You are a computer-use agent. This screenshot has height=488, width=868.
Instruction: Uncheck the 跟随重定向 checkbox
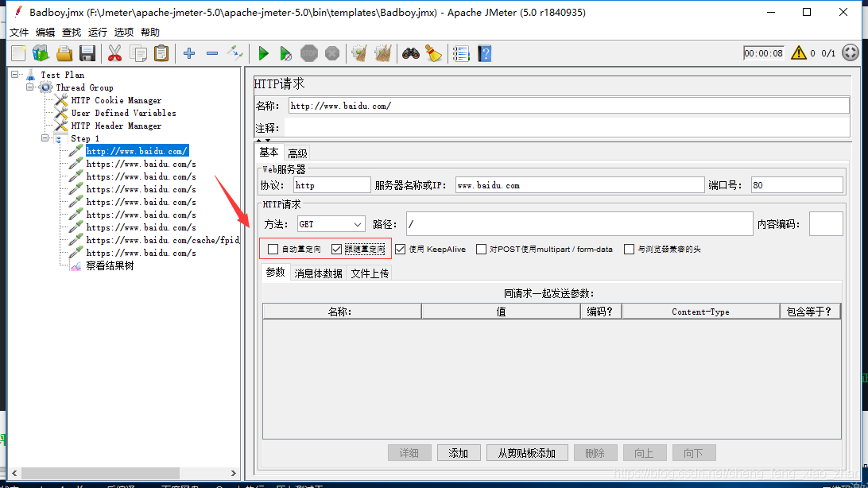pos(336,250)
